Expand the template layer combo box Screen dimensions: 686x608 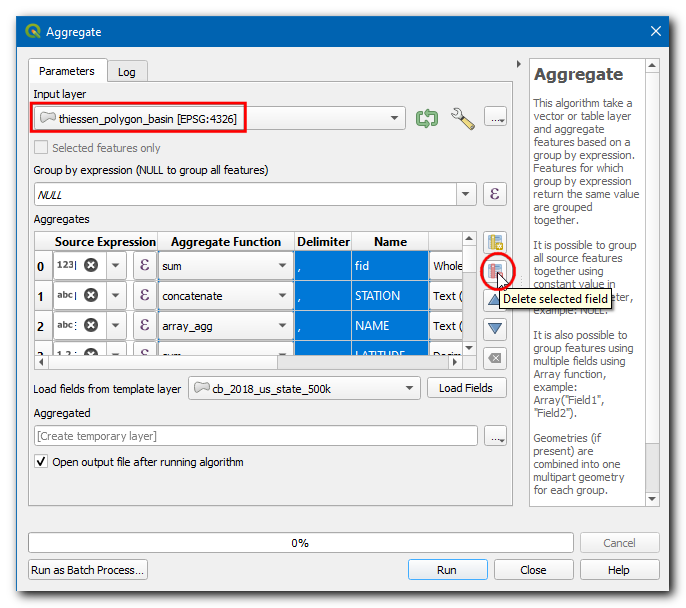[x=409, y=388]
